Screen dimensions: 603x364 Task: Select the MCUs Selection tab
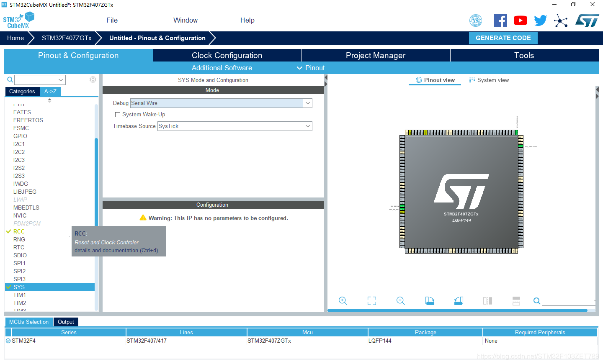(x=29, y=322)
